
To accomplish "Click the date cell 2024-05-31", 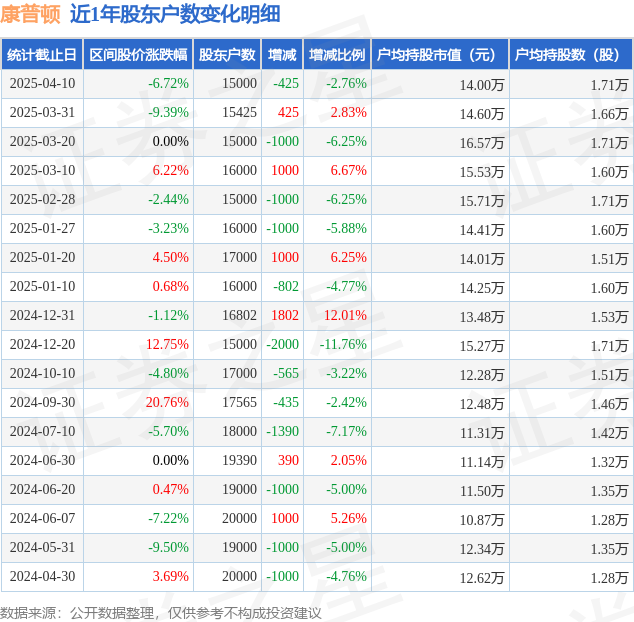I will click(42, 547).
